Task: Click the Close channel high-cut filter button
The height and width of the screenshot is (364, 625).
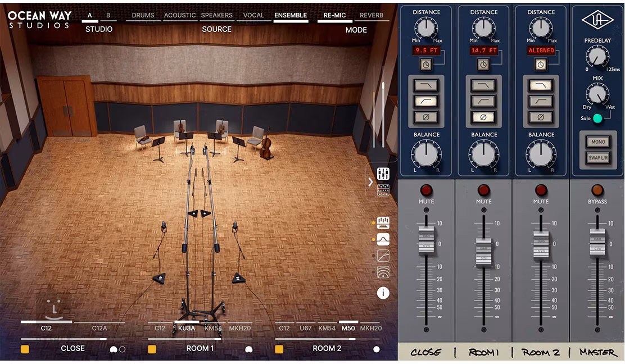Action: 426,85
